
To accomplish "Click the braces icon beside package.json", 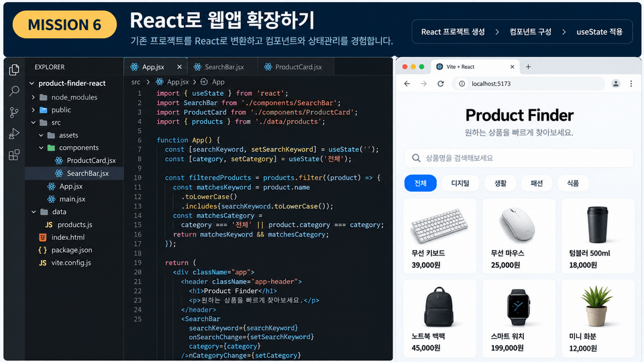I will coord(42,250).
